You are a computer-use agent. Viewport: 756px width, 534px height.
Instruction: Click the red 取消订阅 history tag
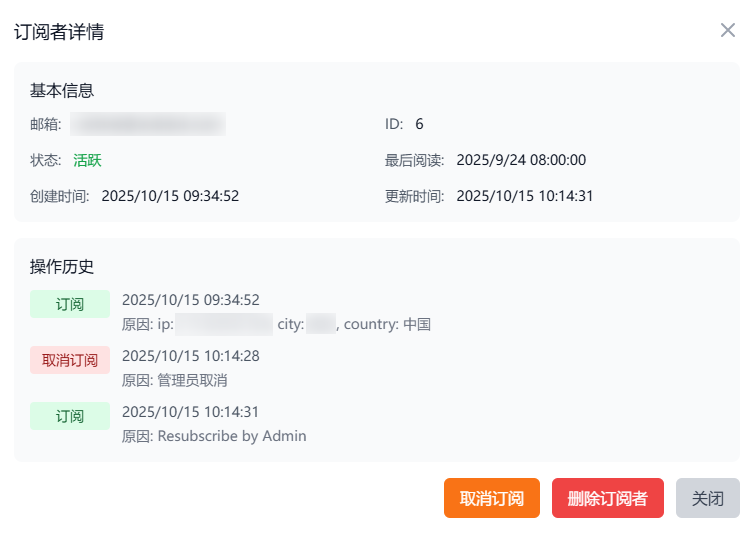pos(70,360)
